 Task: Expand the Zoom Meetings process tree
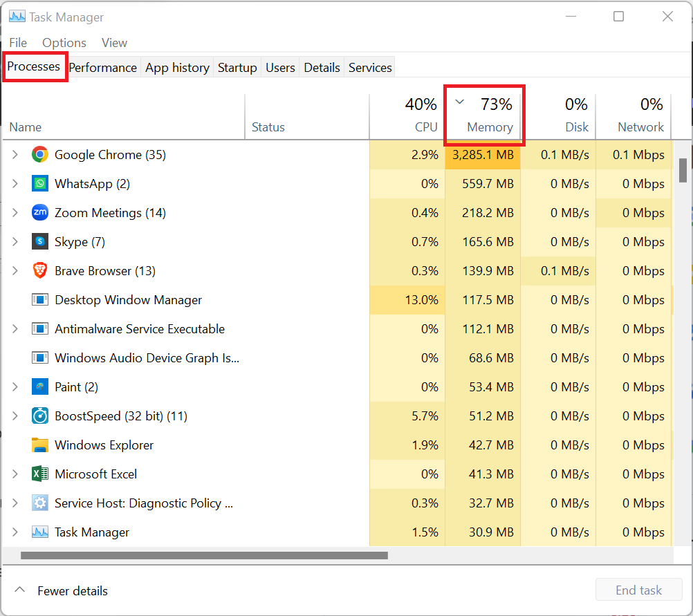[15, 213]
